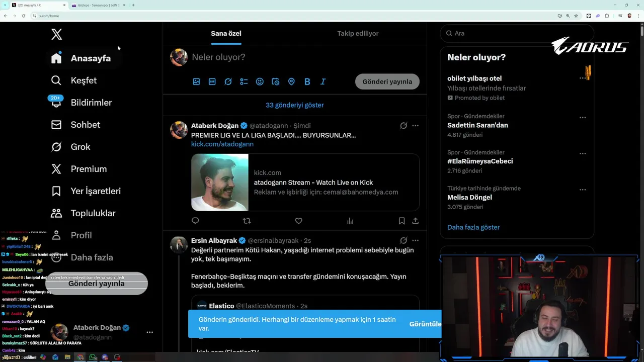The image size is (644, 362).
Task: Tag a location on the post
Action: click(291, 81)
